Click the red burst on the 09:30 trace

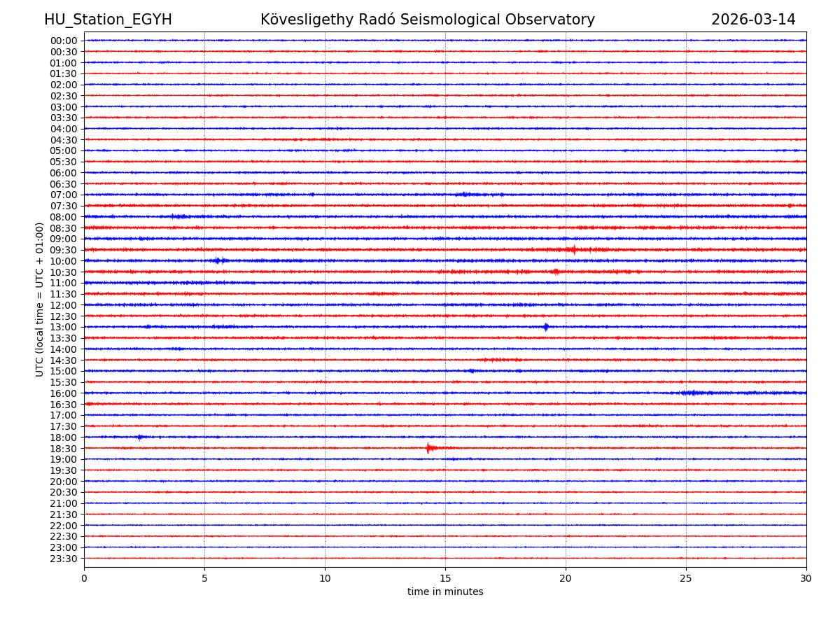[x=573, y=250]
